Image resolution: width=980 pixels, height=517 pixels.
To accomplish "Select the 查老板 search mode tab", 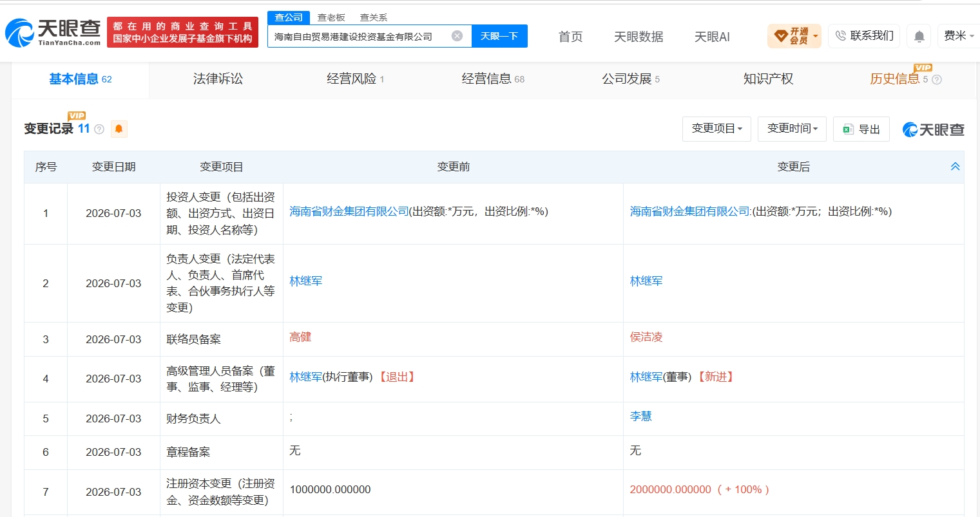I will tap(331, 17).
